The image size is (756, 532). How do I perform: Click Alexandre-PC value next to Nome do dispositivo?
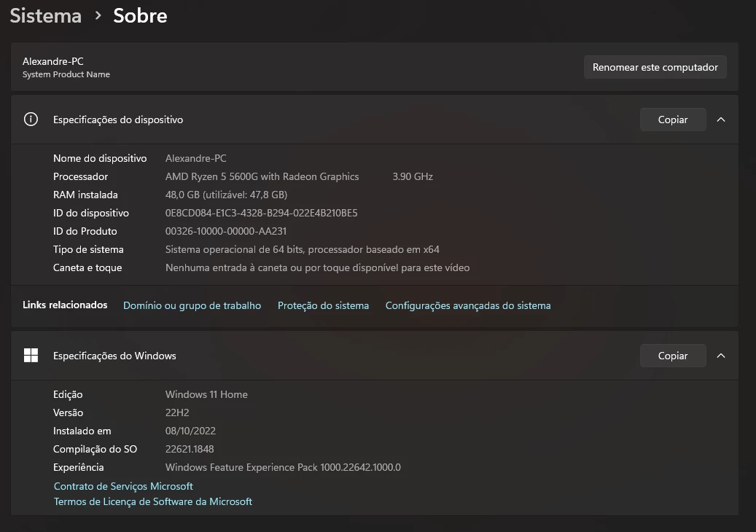click(196, 158)
